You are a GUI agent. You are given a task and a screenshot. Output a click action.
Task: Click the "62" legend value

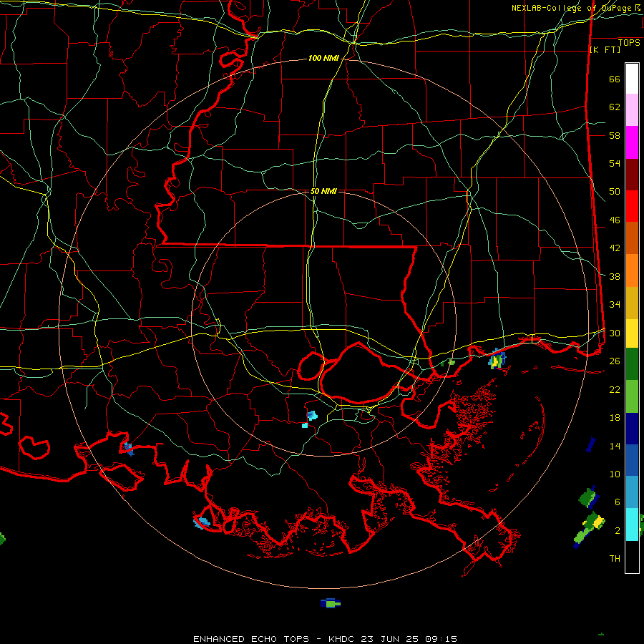[615, 107]
